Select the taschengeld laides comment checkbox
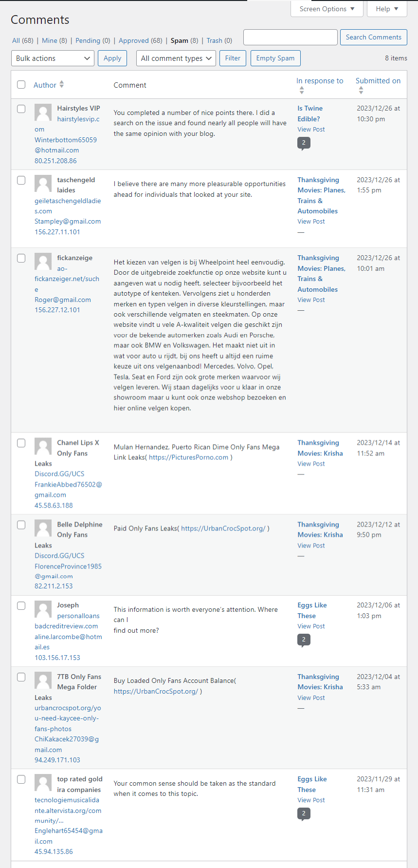This screenshot has width=418, height=868. click(x=21, y=180)
